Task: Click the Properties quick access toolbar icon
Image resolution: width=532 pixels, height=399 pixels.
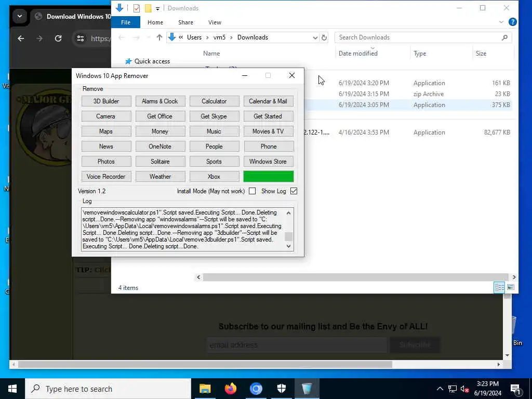Action: click(137, 8)
